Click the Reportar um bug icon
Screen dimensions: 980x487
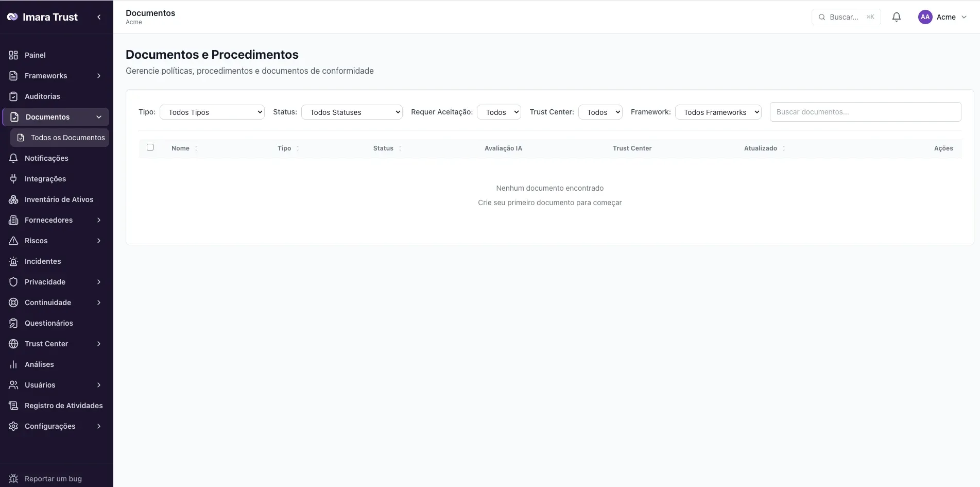click(13, 479)
